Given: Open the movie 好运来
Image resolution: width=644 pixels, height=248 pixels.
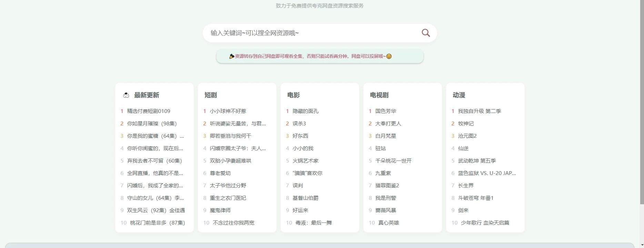Looking at the screenshot, I should [300, 210].
